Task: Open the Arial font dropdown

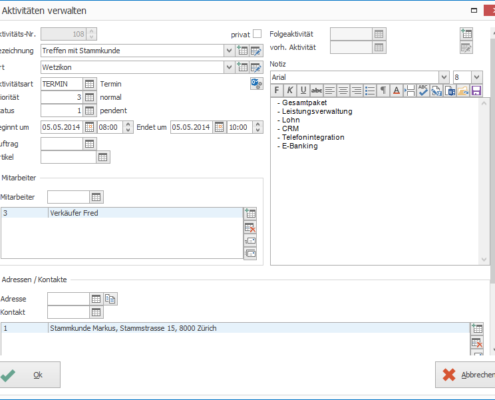Action: click(x=444, y=77)
